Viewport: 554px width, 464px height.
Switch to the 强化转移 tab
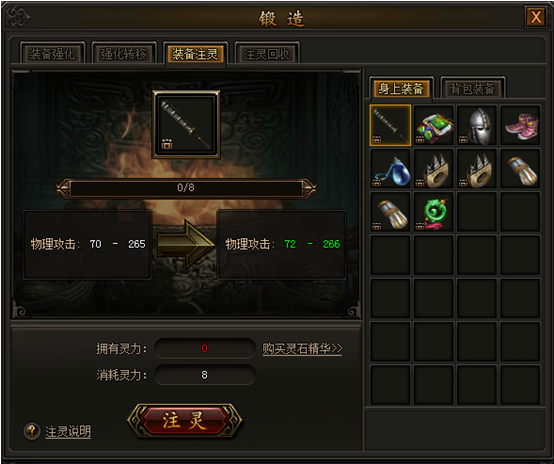coord(124,54)
